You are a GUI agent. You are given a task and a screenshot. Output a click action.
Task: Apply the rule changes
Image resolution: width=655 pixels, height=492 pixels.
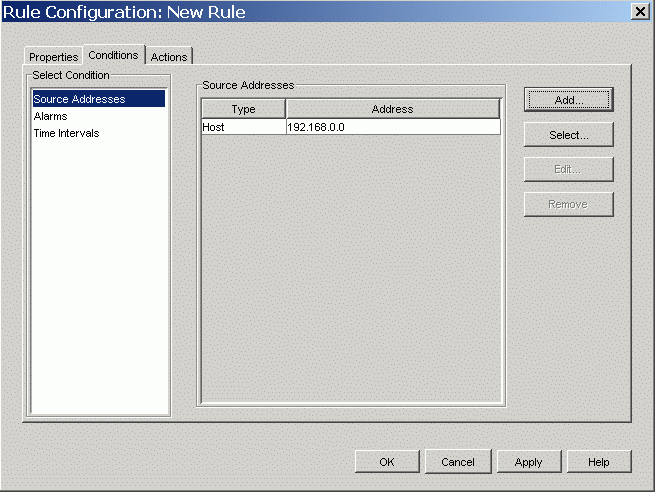coord(529,462)
